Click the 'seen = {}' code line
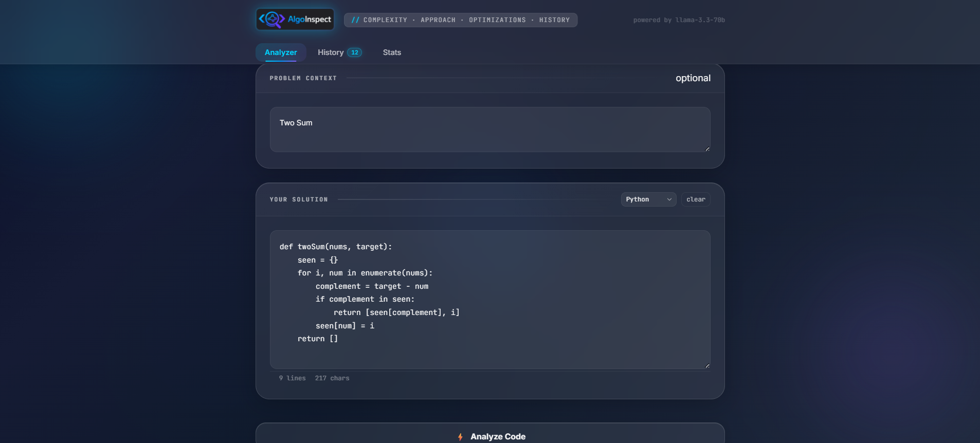The height and width of the screenshot is (443, 980). [x=318, y=260]
